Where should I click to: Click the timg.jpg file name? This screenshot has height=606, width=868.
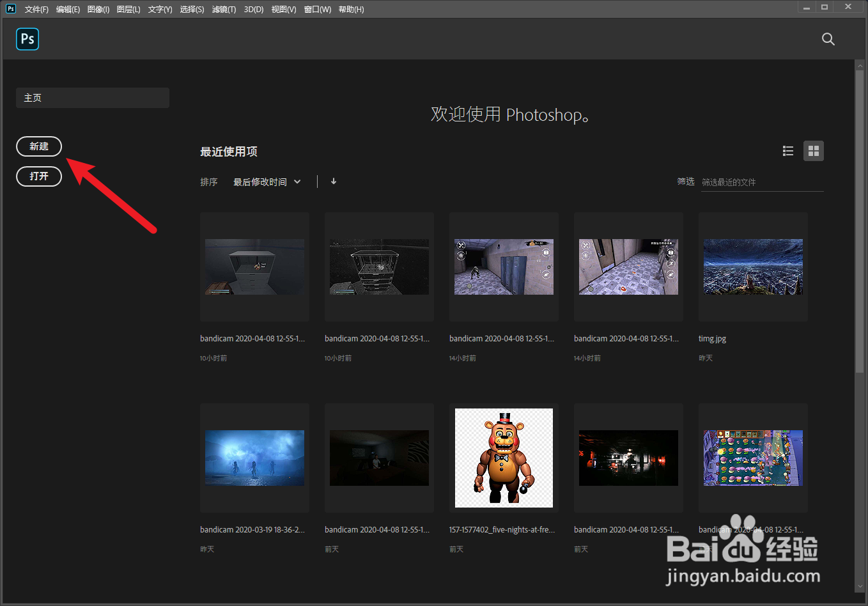click(712, 339)
